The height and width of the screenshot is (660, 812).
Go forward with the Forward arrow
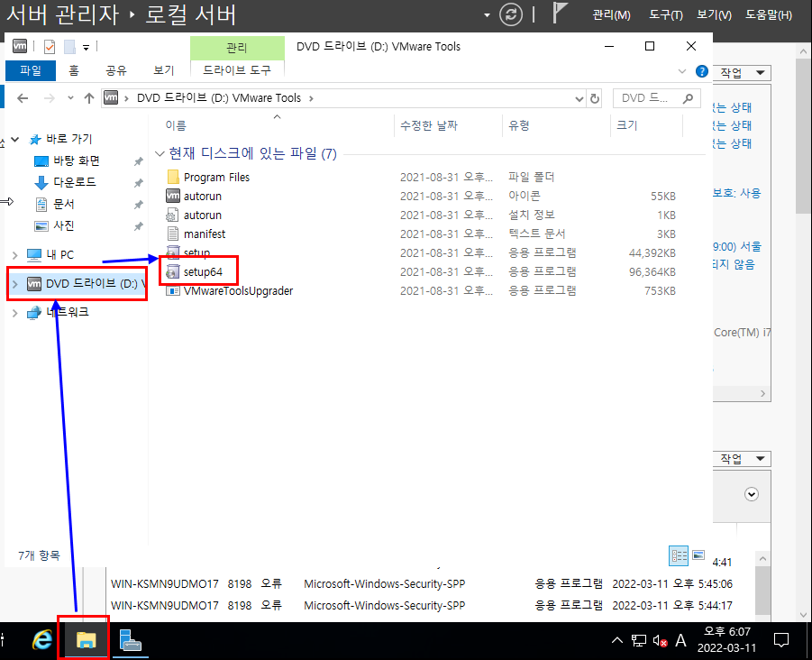coord(50,98)
